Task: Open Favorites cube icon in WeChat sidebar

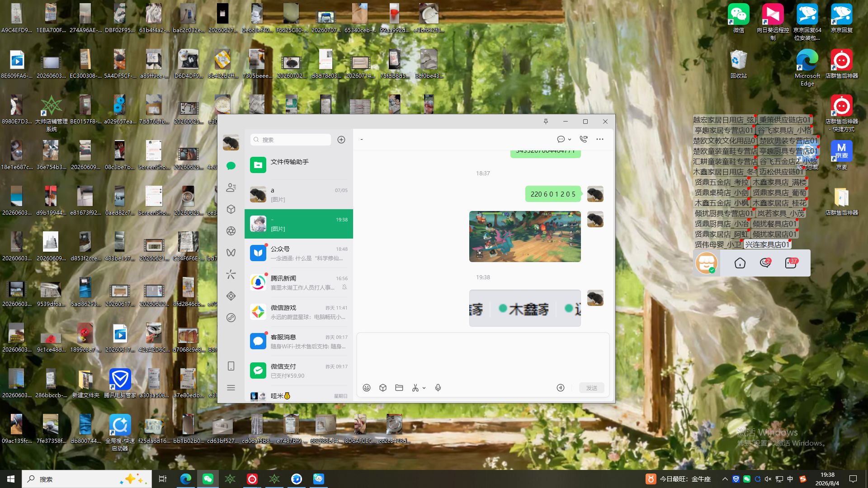Action: pyautogui.click(x=231, y=209)
